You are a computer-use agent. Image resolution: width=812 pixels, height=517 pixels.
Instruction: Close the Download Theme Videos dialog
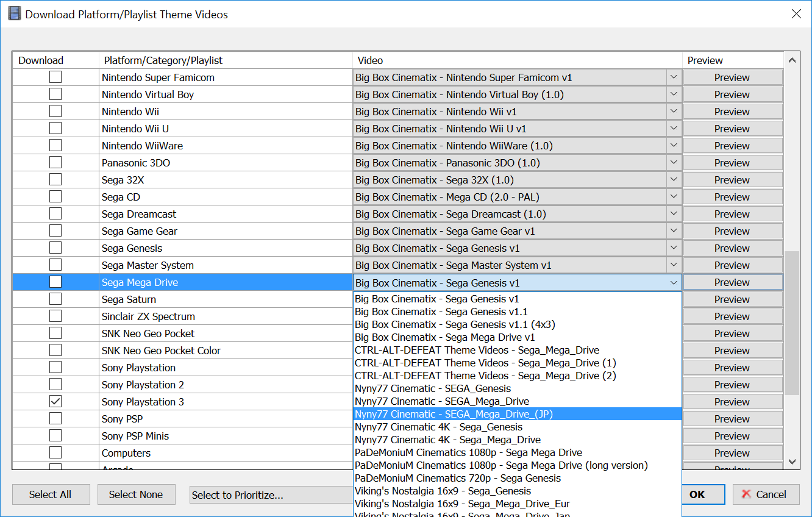[796, 13]
